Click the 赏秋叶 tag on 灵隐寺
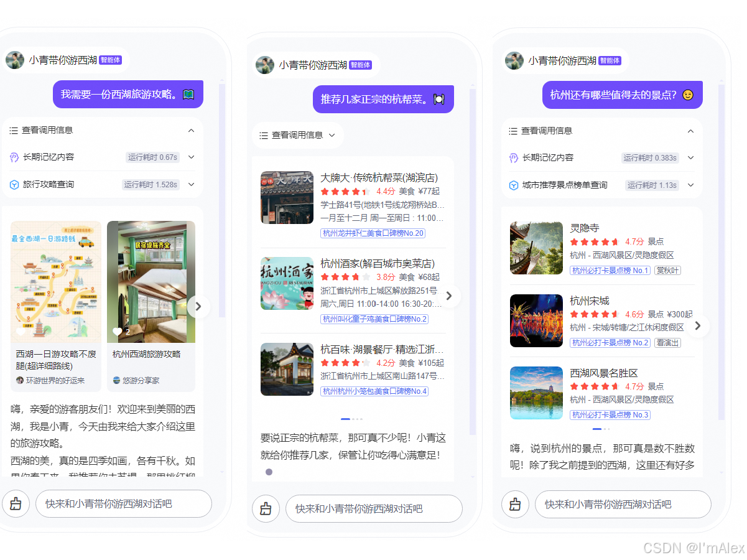This screenshot has width=747, height=560. pos(668,271)
